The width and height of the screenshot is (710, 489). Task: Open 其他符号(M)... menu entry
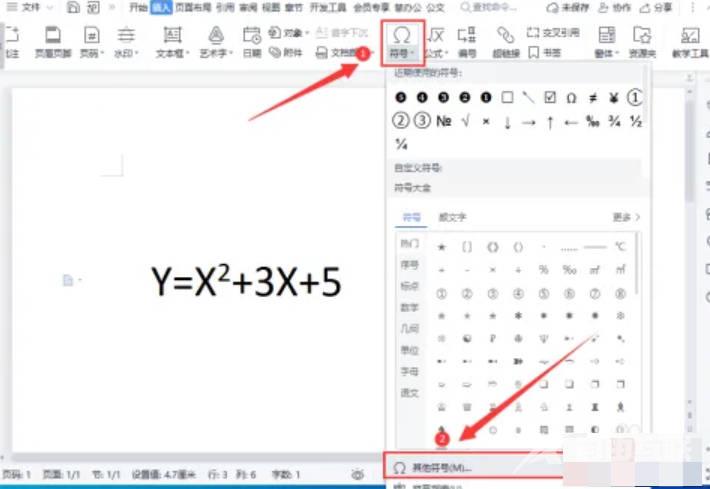[x=473, y=467]
